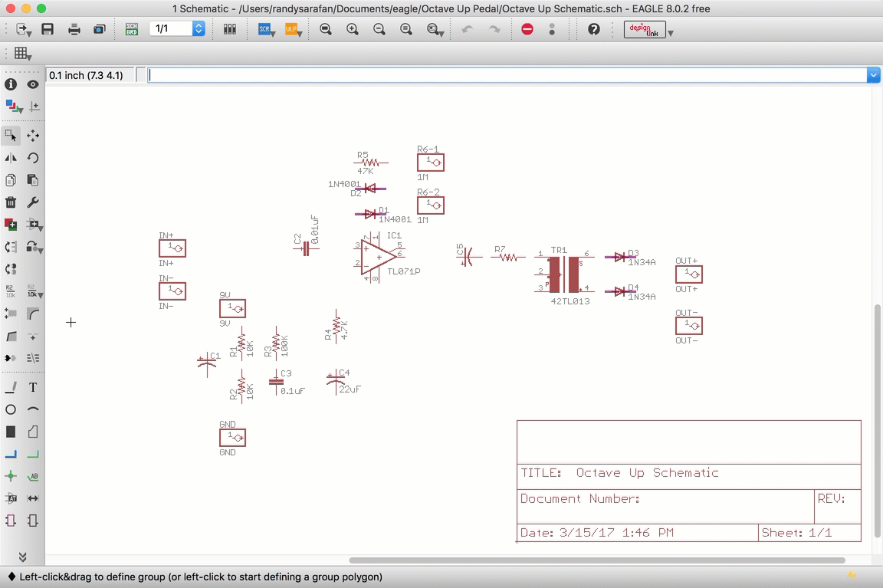Select the Delete trash can tool
The image size is (883, 588).
(x=11, y=202)
